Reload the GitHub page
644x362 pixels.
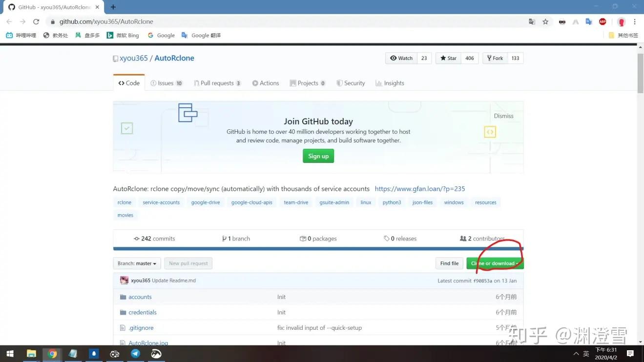pyautogui.click(x=36, y=21)
